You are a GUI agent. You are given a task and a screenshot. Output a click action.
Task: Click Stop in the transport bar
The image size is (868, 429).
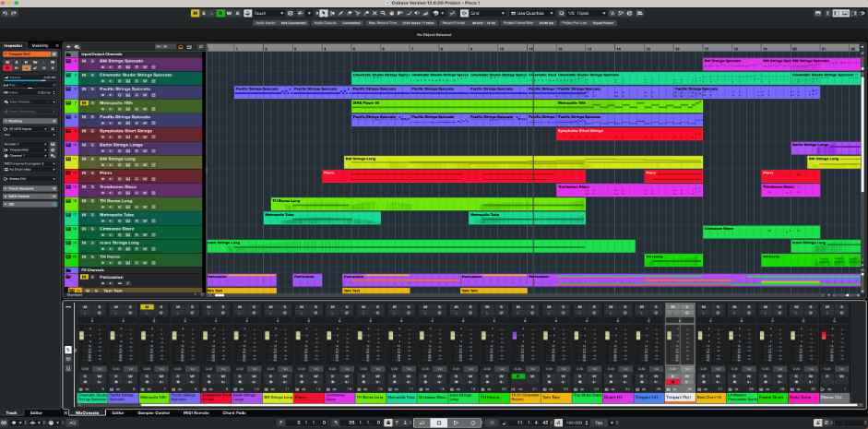pos(438,423)
